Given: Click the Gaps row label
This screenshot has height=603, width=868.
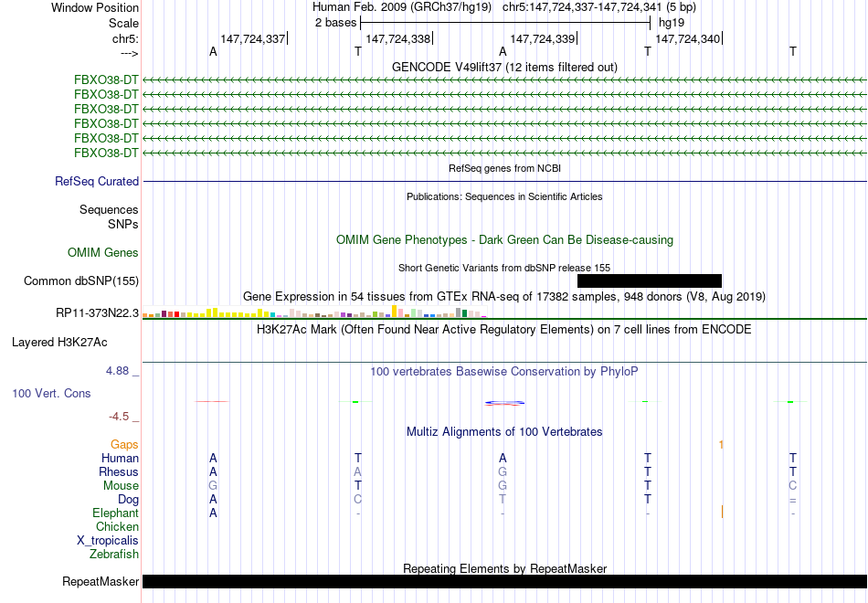Looking at the screenshot, I should click(124, 445).
